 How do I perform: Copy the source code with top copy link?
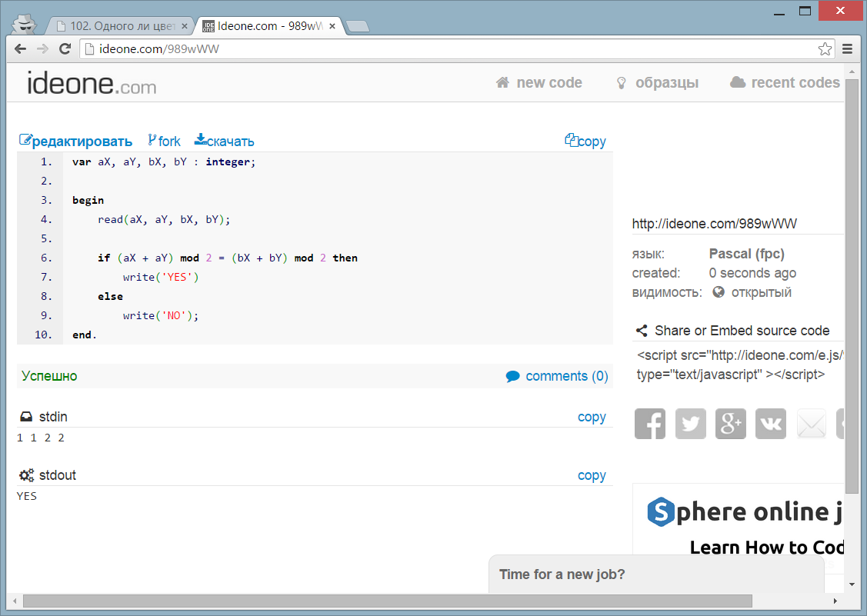pyautogui.click(x=585, y=141)
